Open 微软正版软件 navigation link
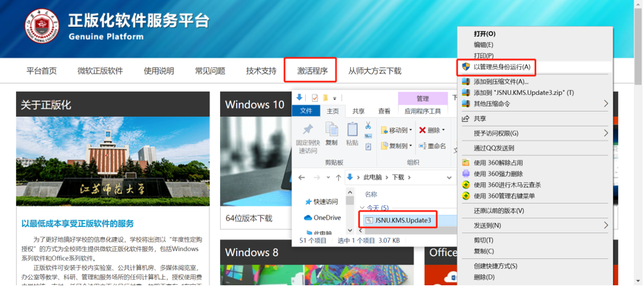Screen dimensions: 644x287 100,70
